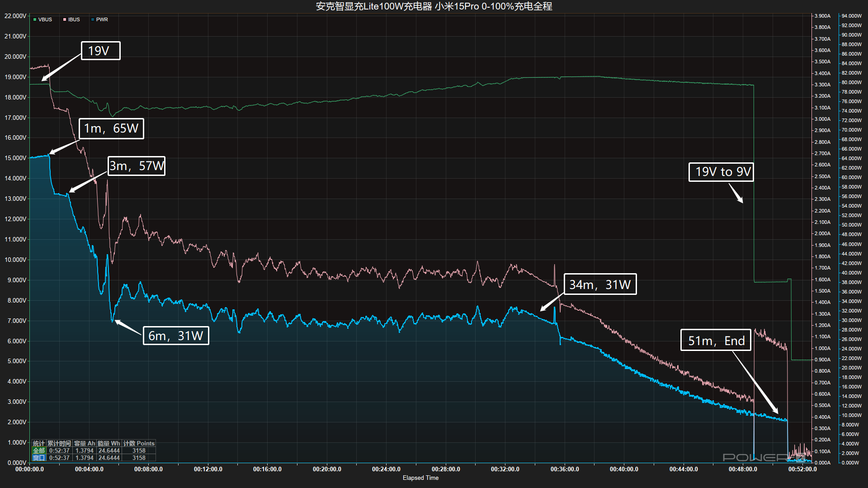Click the 0:52:37 time in the 全部 row
868x488 pixels.
point(59,450)
